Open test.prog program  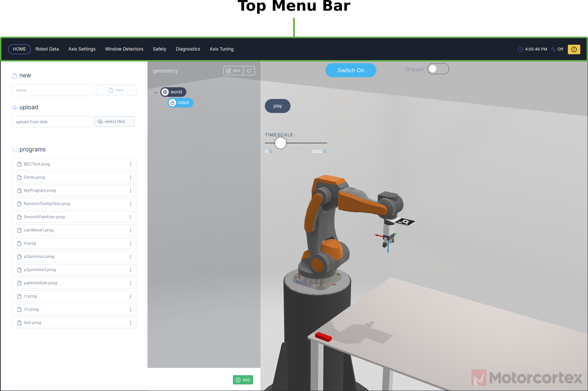[x=74, y=323]
